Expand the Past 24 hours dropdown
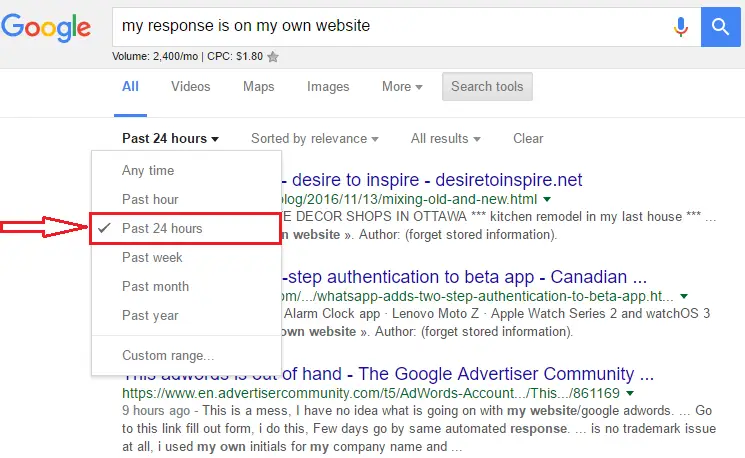Viewport: 745px width, 458px height. [x=170, y=139]
